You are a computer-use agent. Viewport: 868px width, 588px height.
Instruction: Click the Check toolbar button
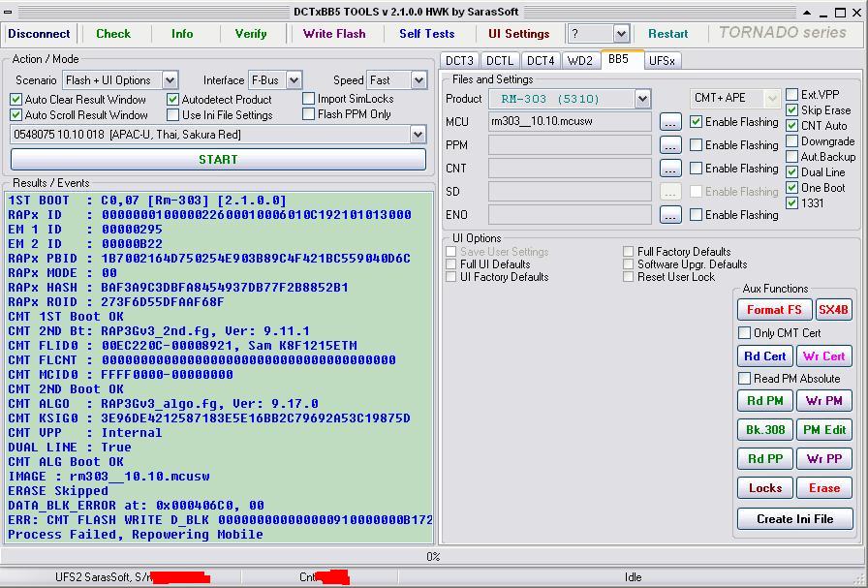(113, 34)
